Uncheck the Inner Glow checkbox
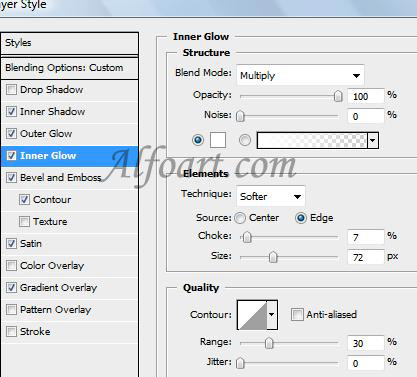Viewport: 417px width, 377px height. pyautogui.click(x=11, y=155)
